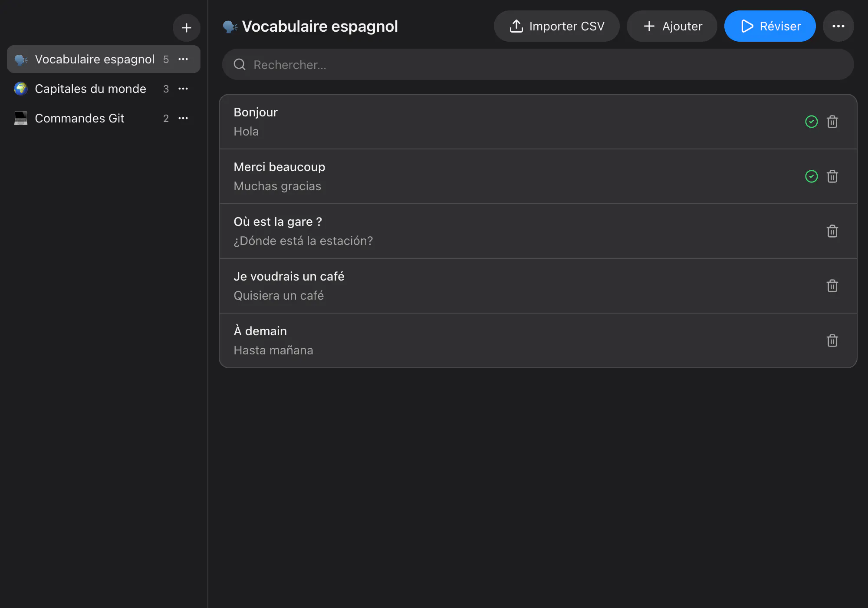Expand options for Commandes Git deck
Screen dimensions: 868x608
coord(183,118)
